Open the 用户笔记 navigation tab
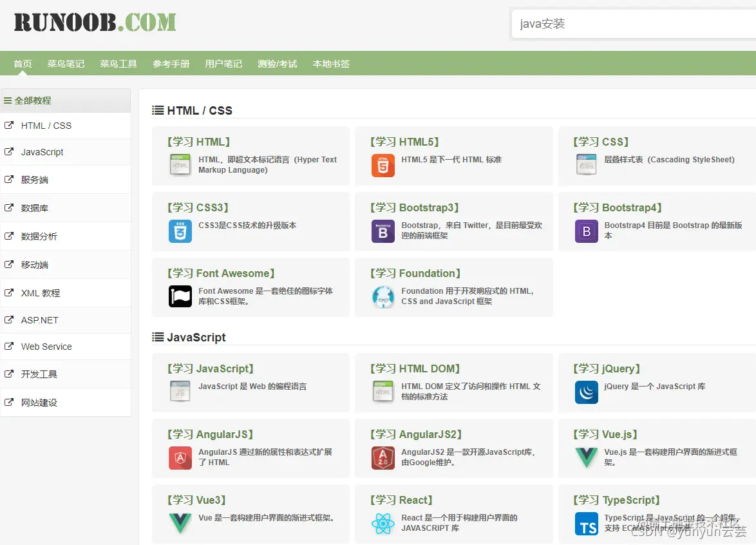Screen dimensions: 756x545 (x=223, y=64)
